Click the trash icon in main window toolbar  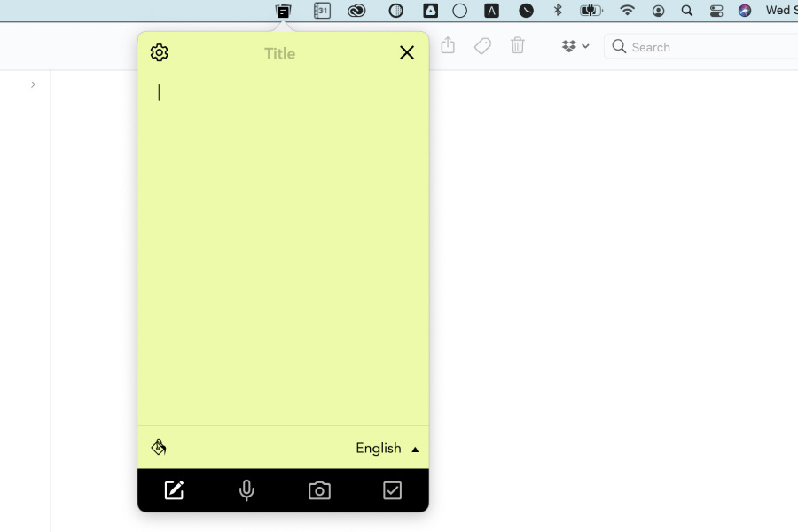click(518, 45)
